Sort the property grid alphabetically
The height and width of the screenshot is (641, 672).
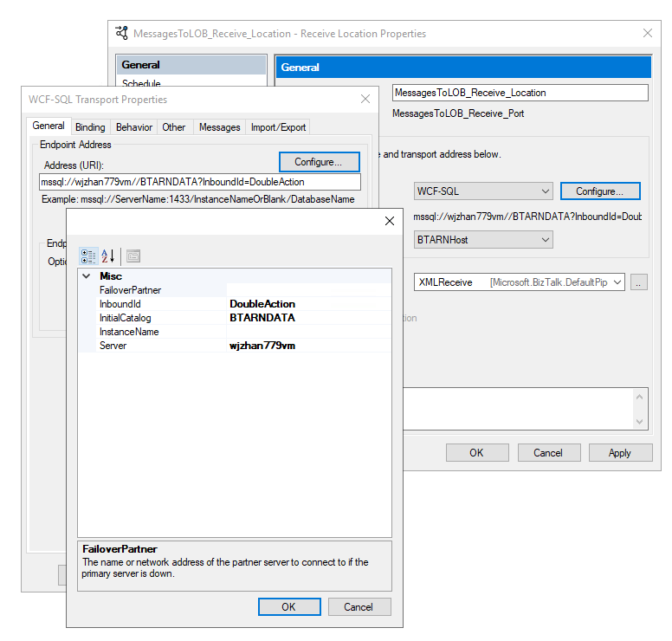click(x=107, y=256)
